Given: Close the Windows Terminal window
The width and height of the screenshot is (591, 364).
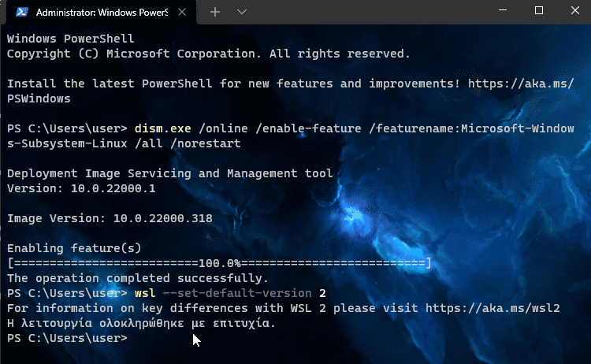Looking at the screenshot, I should (x=574, y=10).
